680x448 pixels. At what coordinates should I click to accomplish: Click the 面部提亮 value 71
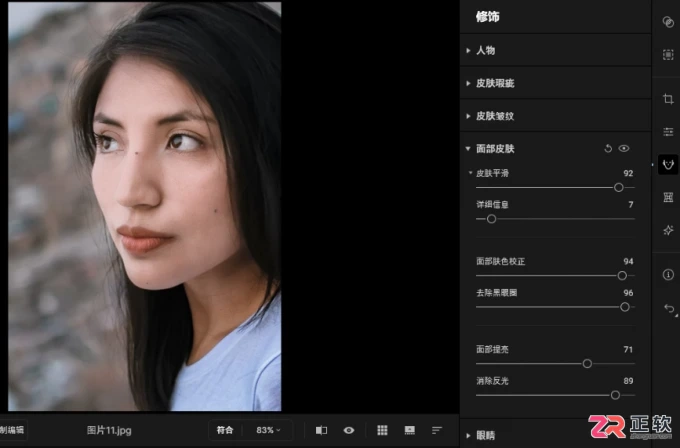628,350
